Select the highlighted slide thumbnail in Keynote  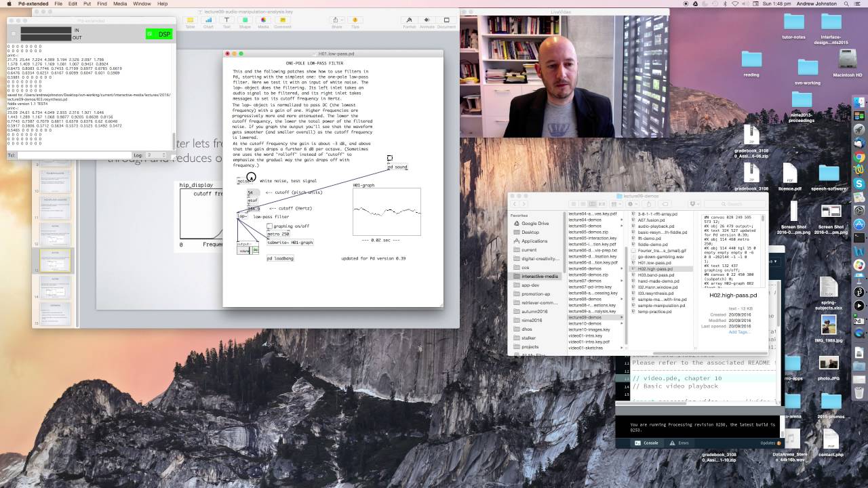click(x=54, y=261)
